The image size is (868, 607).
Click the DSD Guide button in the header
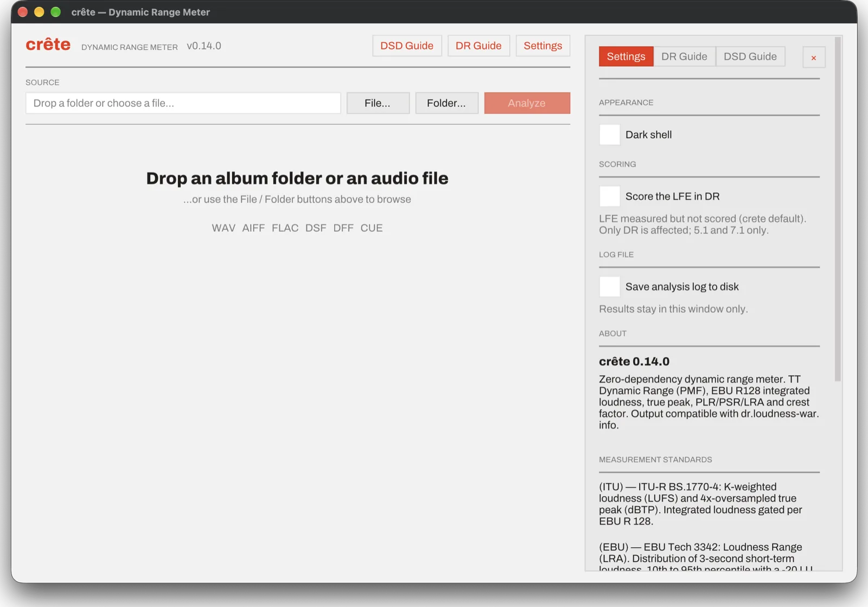coord(407,46)
